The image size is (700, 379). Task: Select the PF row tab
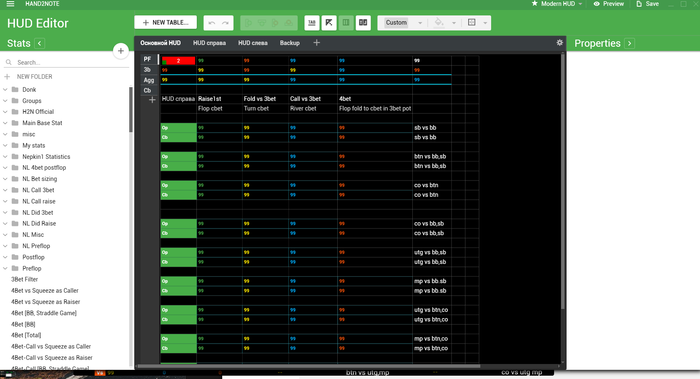(x=148, y=59)
